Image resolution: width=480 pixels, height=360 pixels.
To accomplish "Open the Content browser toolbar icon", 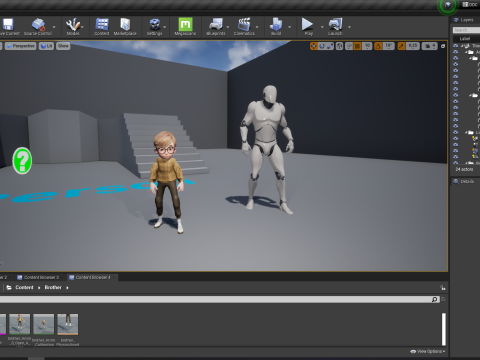I will click(x=102, y=25).
